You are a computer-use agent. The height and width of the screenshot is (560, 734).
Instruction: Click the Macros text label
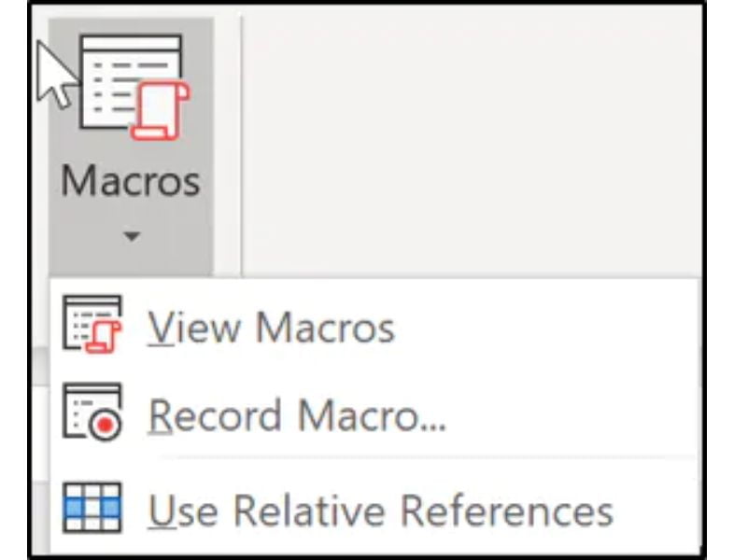click(x=131, y=181)
